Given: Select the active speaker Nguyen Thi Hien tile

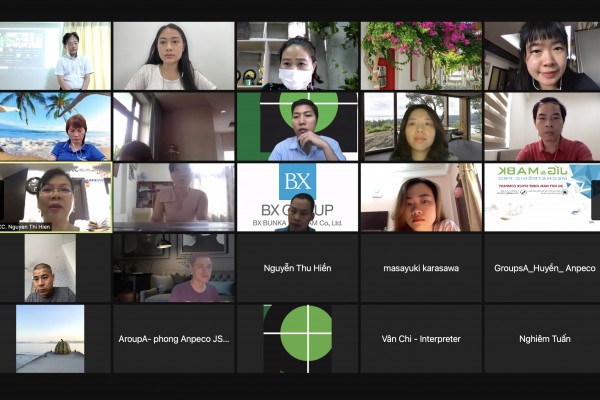Looking at the screenshot, I should click(56, 198).
